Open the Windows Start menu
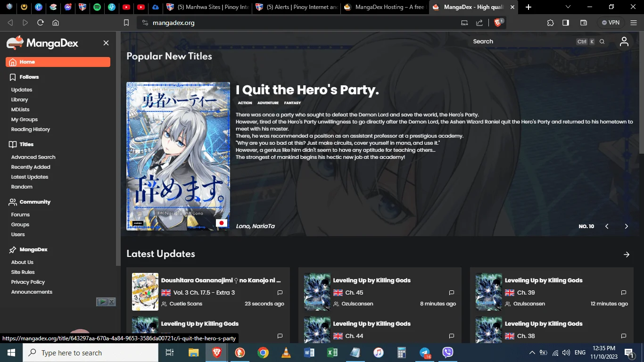 pyautogui.click(x=11, y=353)
